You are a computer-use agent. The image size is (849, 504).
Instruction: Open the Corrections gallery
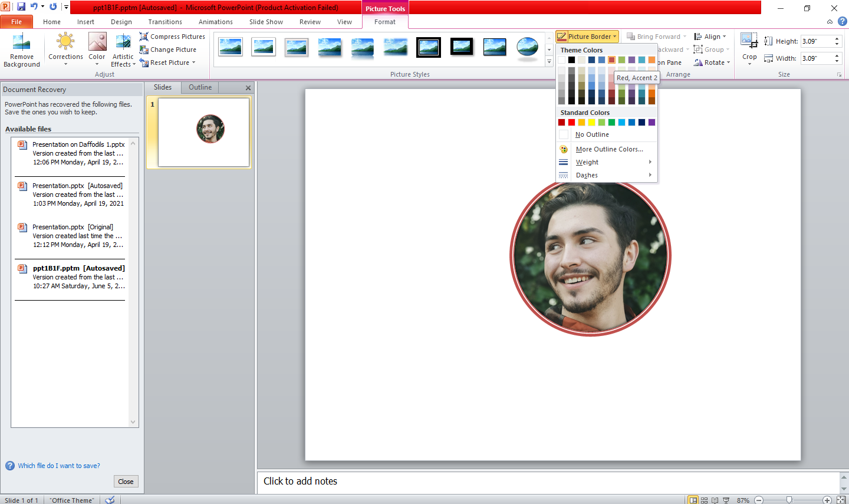pyautogui.click(x=65, y=50)
